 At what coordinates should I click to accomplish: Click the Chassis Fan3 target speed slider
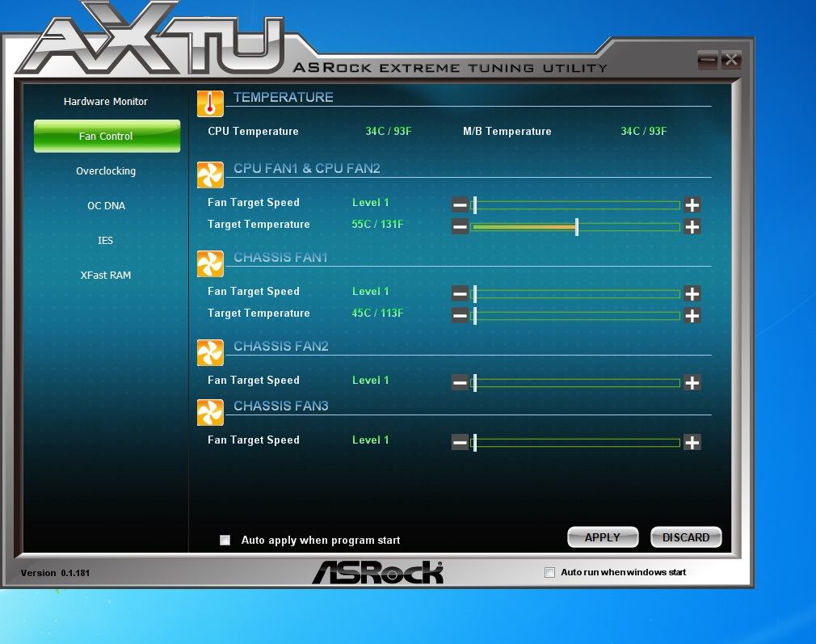click(575, 443)
